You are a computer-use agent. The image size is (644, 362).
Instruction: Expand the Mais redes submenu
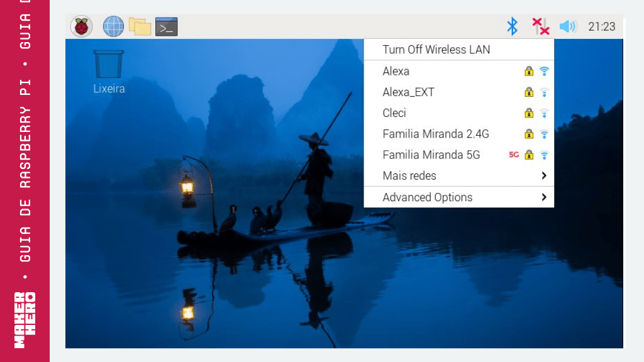[458, 176]
